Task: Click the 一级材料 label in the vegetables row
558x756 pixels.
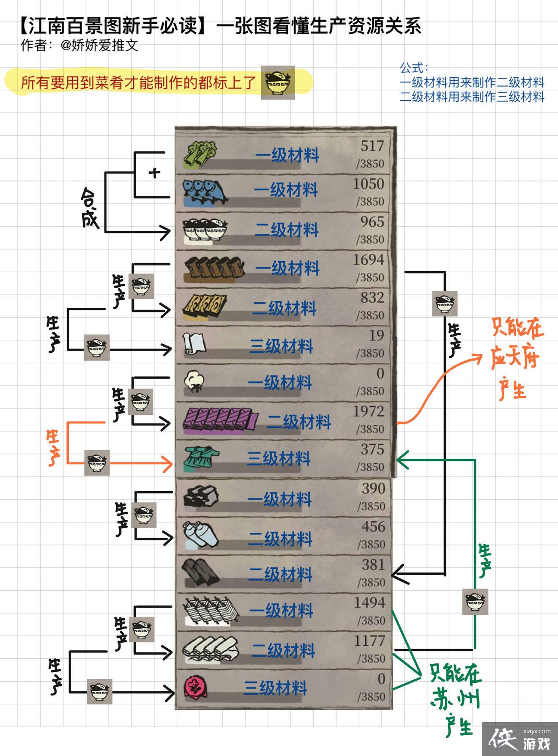Action: tap(287, 155)
